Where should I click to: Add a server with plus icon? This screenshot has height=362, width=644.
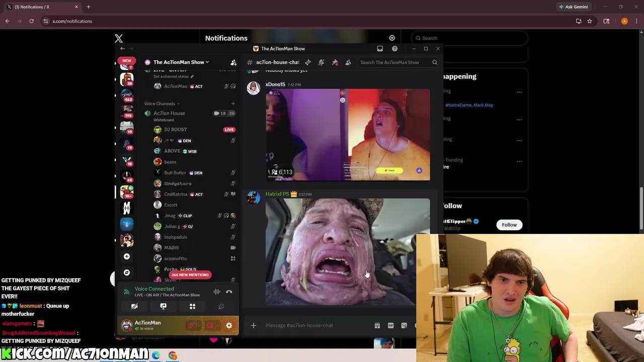point(127,256)
